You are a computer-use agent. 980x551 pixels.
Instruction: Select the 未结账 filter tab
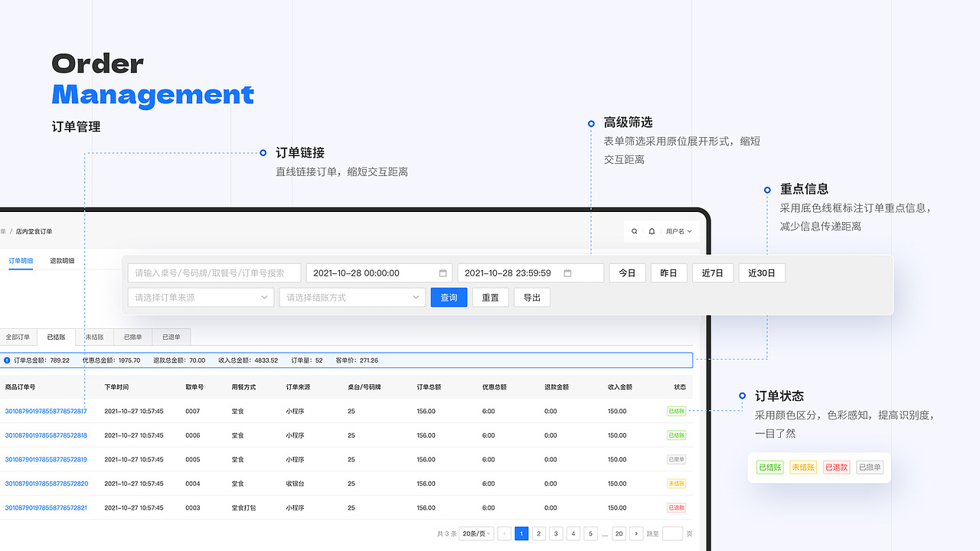point(94,337)
